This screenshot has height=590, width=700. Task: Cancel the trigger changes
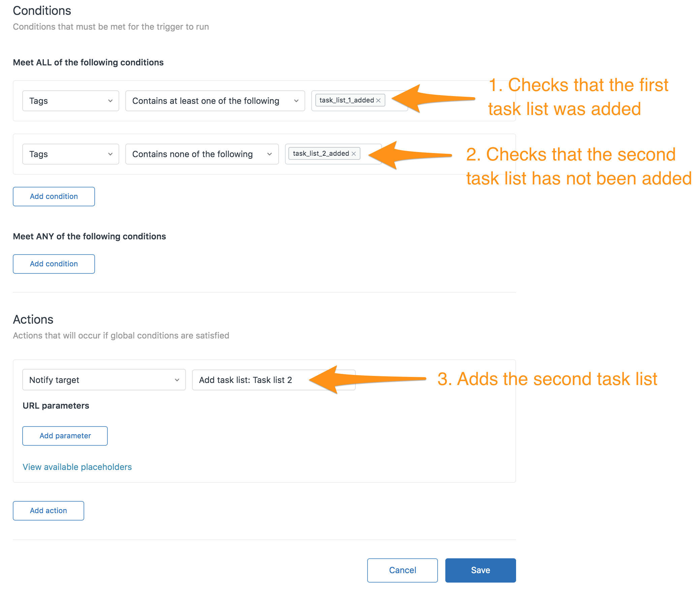[403, 570]
